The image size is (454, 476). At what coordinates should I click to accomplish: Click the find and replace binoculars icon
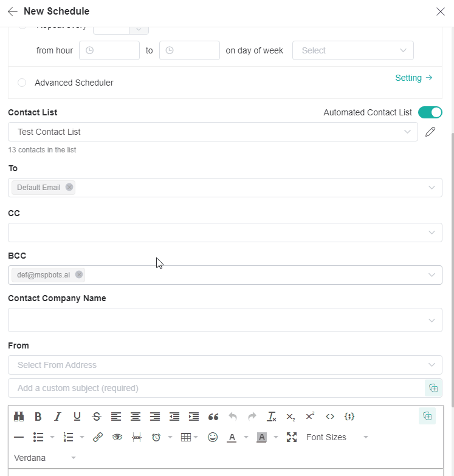tap(19, 416)
